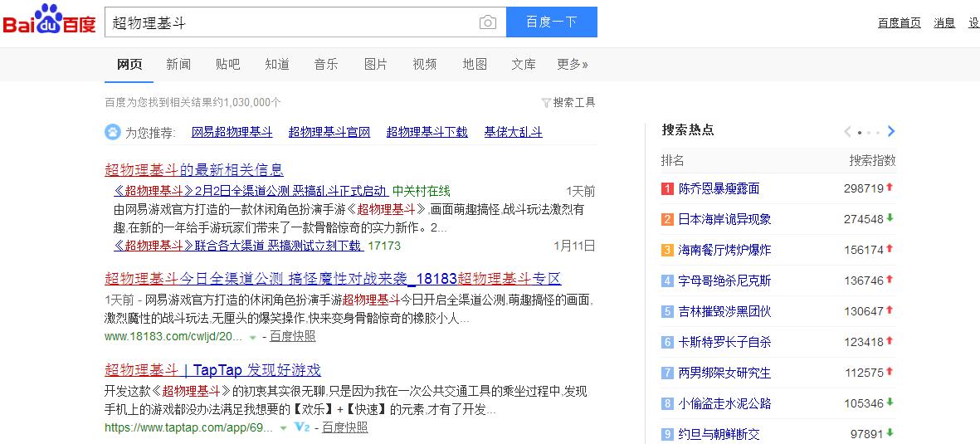The width and height of the screenshot is (980, 444).
Task: Select the 网页 tab
Action: pyautogui.click(x=129, y=64)
